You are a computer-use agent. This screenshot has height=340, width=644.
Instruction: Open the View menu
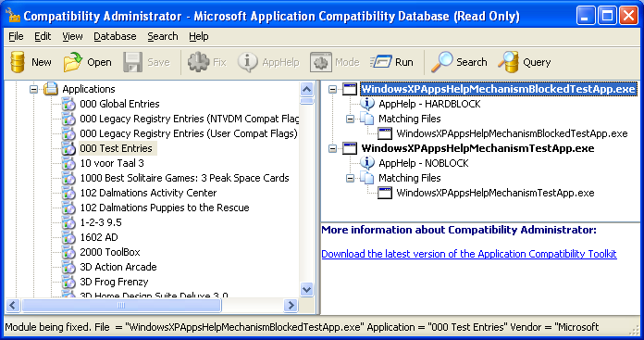point(72,36)
